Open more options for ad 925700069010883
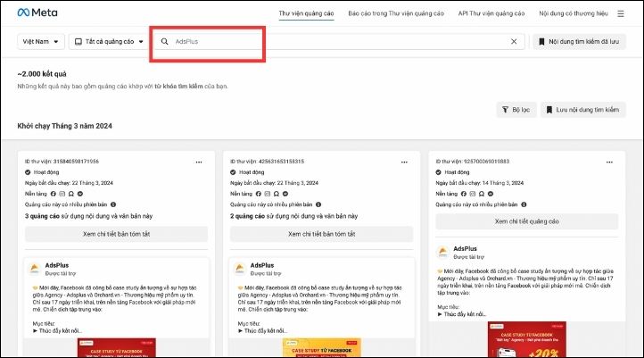Viewport: 644px width, 358px height. tap(609, 162)
